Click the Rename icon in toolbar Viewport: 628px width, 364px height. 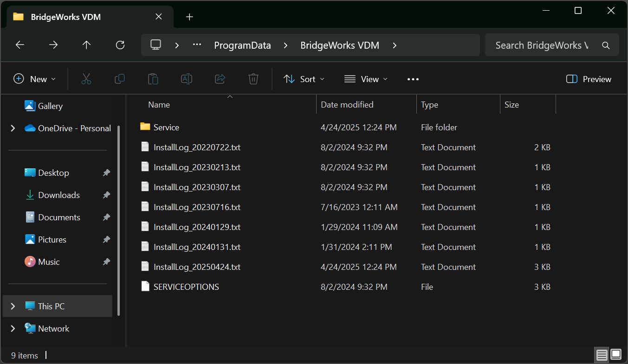click(187, 79)
